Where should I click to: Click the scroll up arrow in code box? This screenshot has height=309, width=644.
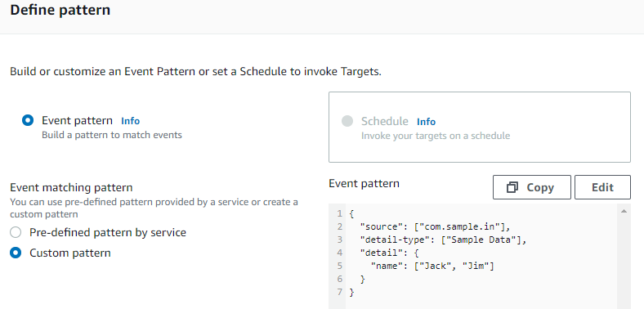[624, 211]
